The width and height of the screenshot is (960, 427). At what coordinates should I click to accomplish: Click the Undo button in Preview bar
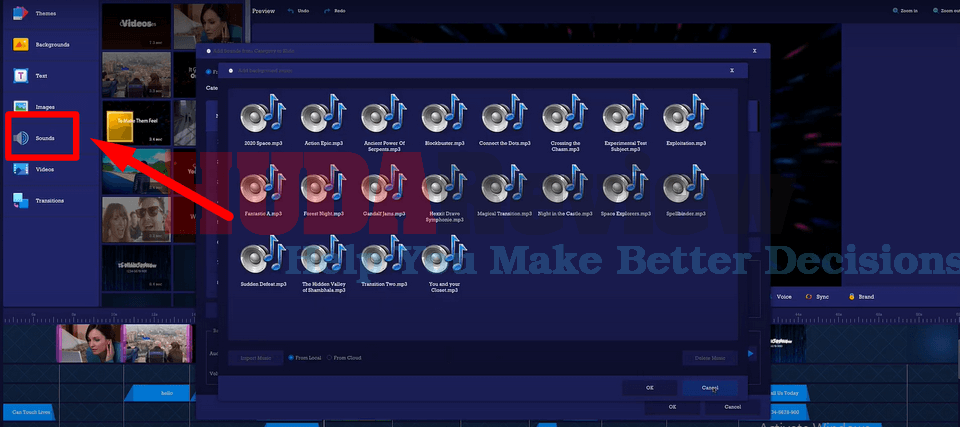click(296, 11)
